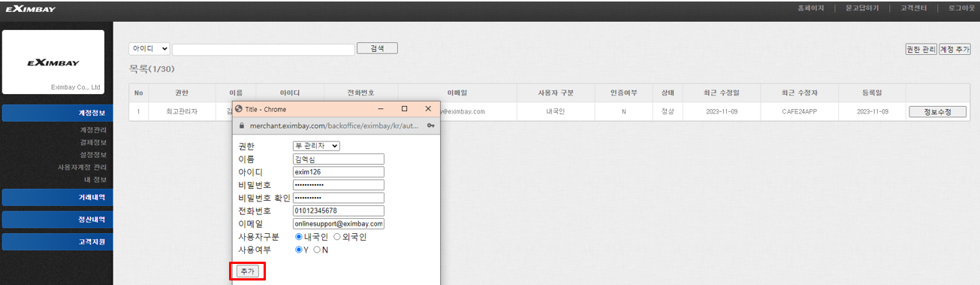Image resolution: width=980 pixels, height=285 pixels.
Task: Open the 아이디 search criteria dropdown
Action: point(149,49)
